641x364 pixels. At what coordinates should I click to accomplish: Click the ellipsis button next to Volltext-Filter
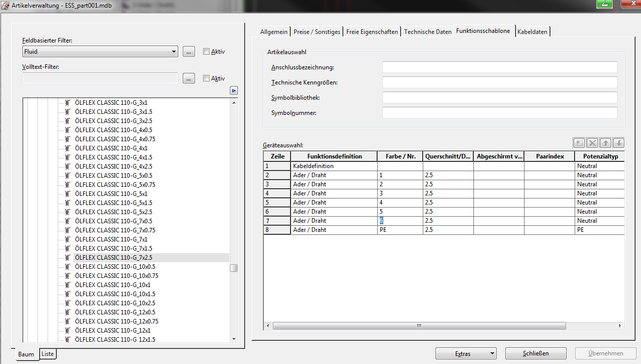tap(189, 78)
